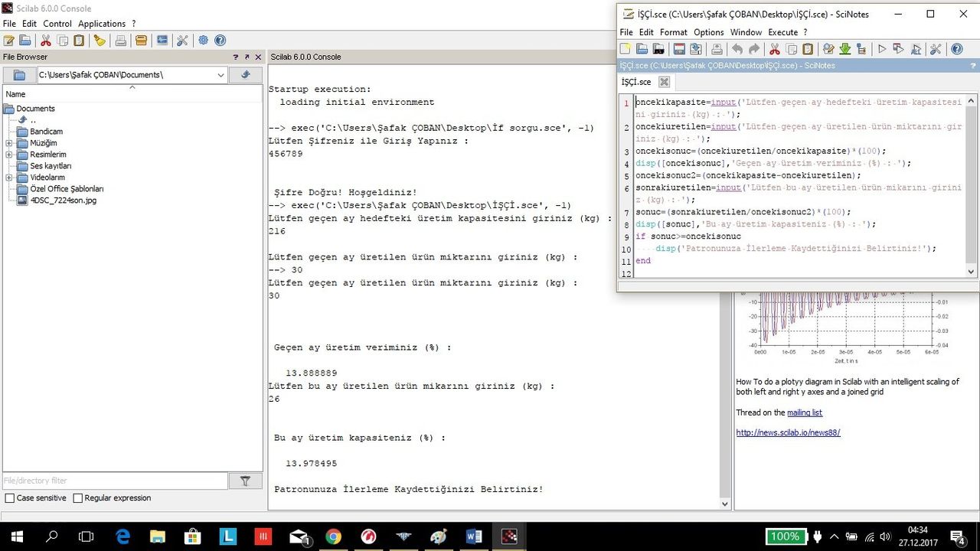Click the Undo arrow in SciNotes toolbar
Image resolution: width=980 pixels, height=551 pixels.
point(737,49)
